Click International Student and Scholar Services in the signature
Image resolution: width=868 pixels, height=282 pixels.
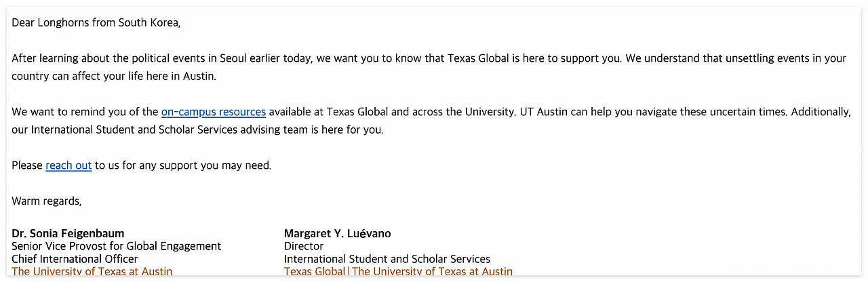[x=387, y=259]
